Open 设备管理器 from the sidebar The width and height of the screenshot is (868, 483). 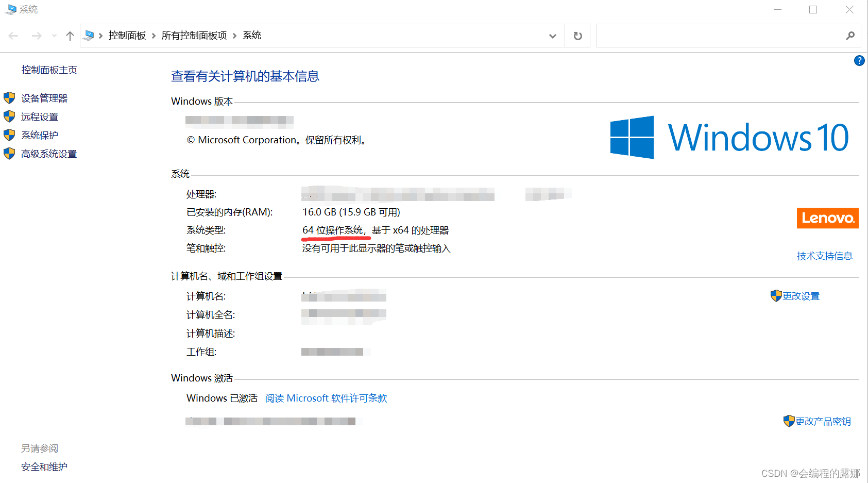pos(44,98)
